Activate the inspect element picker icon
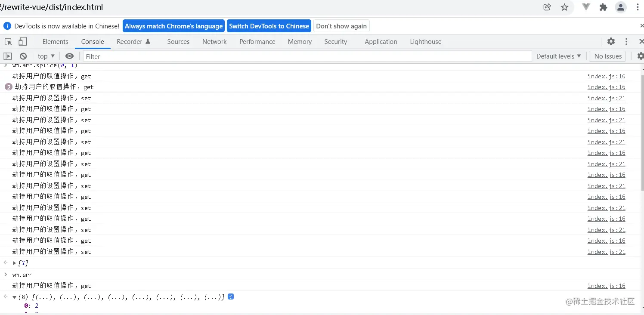Viewport: 644px width, 315px height. click(8, 41)
